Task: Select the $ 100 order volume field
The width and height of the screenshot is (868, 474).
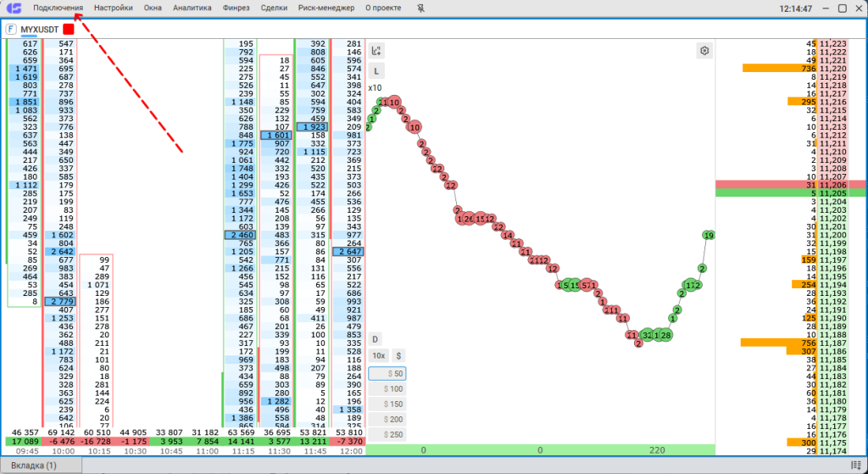Action: [x=387, y=388]
